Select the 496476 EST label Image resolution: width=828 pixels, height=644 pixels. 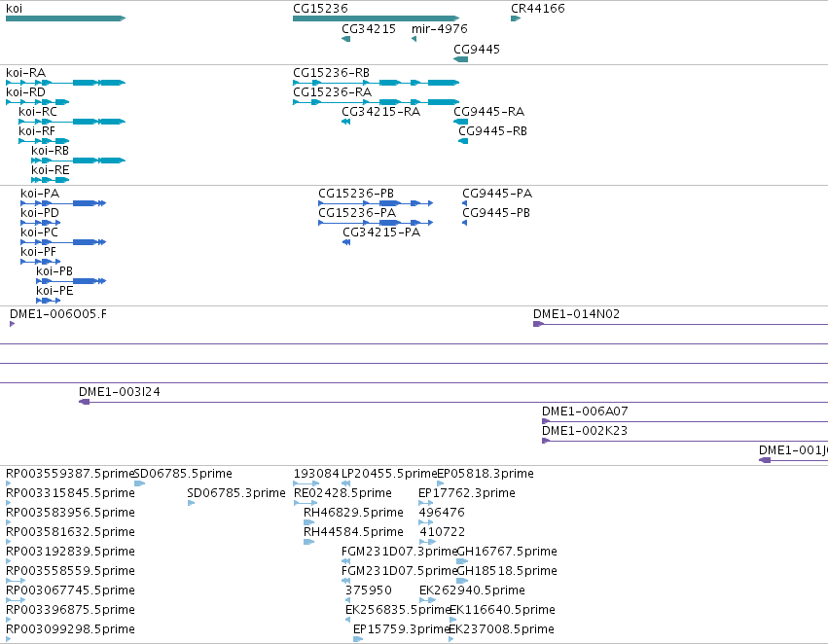442,513
